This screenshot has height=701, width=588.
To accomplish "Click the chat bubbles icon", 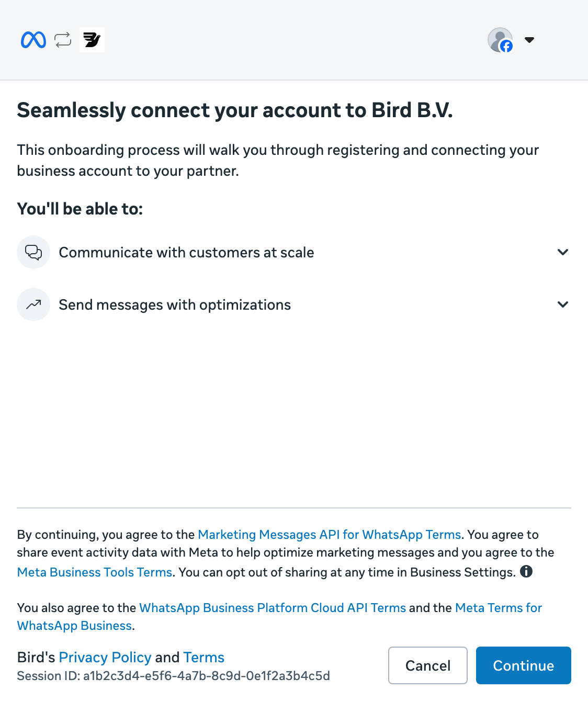I will 33,252.
